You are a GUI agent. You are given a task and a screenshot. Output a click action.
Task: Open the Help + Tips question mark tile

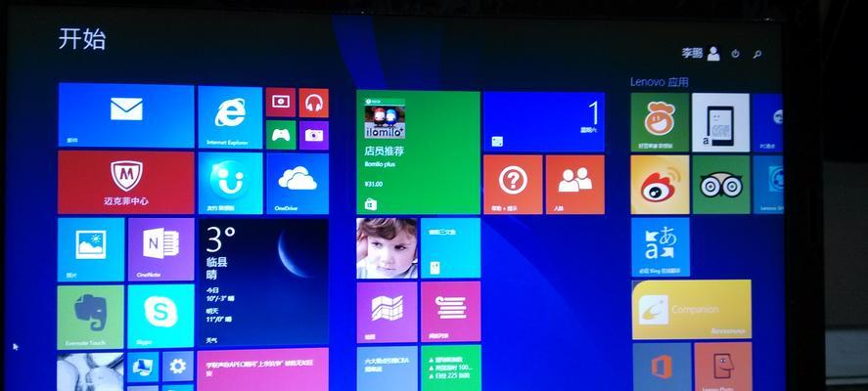(x=513, y=184)
